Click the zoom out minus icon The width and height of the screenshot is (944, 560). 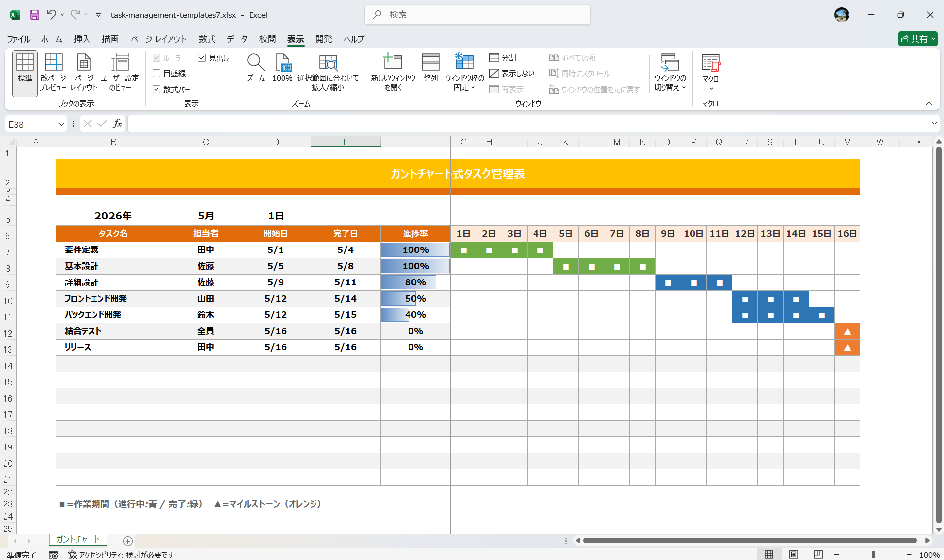coord(836,555)
